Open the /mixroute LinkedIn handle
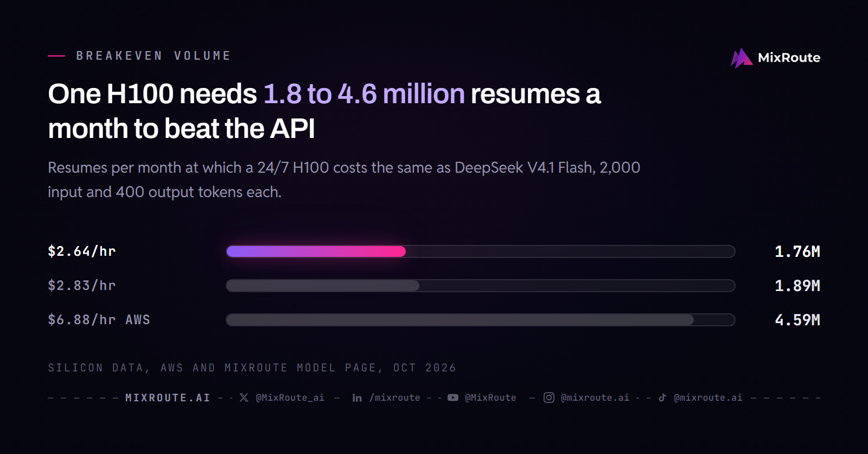 tap(395, 398)
